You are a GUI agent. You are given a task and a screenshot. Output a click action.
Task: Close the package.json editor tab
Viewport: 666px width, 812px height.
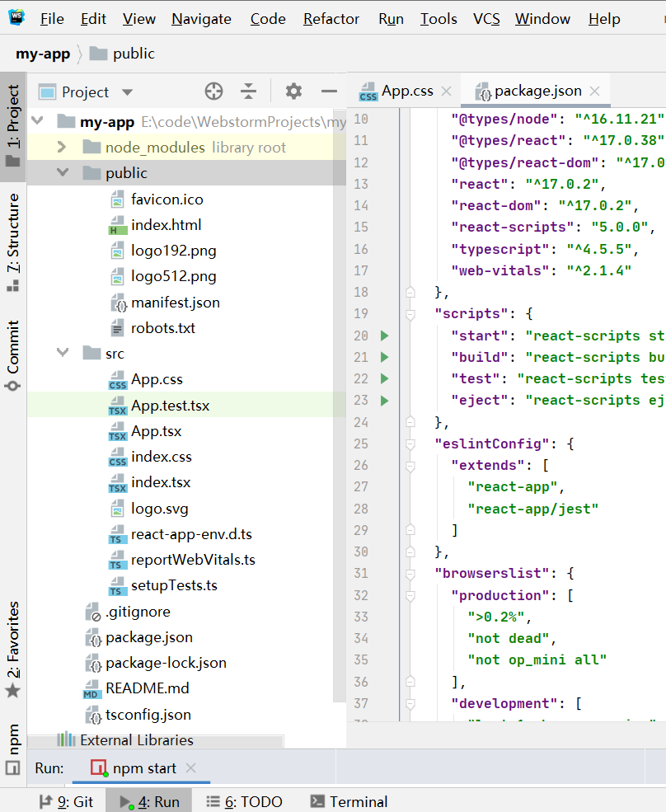[594, 92]
